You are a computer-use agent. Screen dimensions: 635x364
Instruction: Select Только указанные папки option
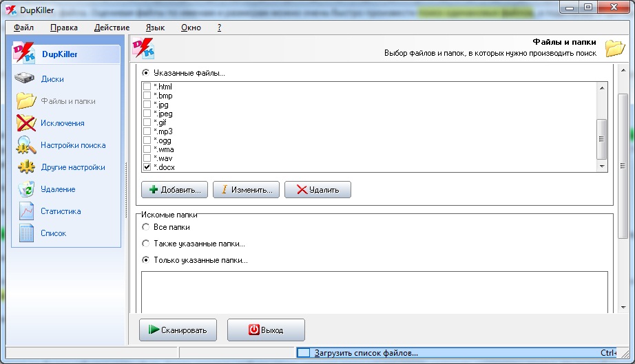146,260
